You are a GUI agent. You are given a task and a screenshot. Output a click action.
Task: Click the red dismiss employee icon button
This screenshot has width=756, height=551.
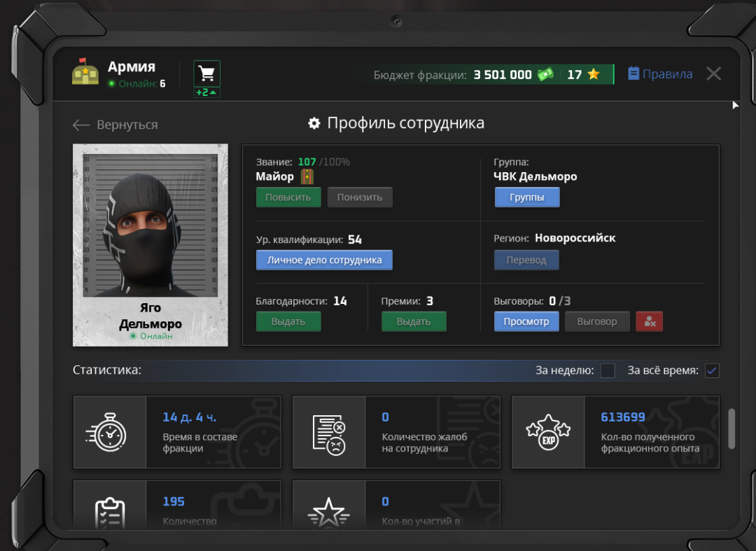pyautogui.click(x=649, y=321)
